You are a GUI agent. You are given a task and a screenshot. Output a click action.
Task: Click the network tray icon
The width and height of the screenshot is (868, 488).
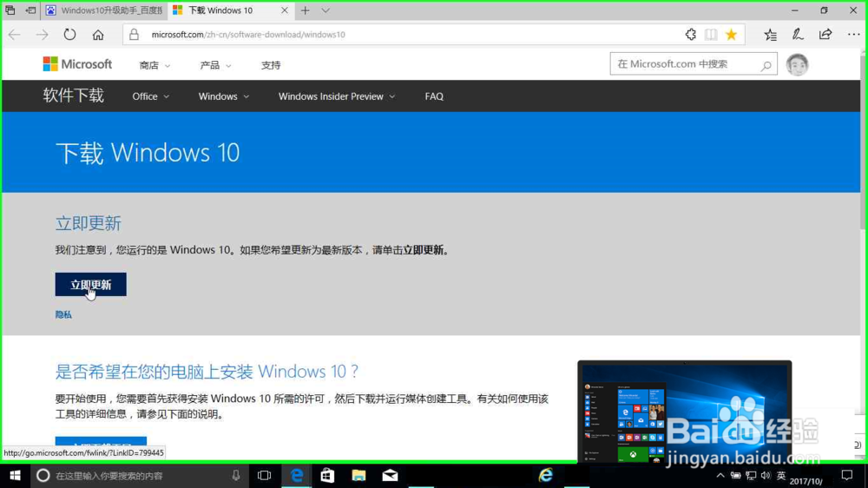point(751,475)
